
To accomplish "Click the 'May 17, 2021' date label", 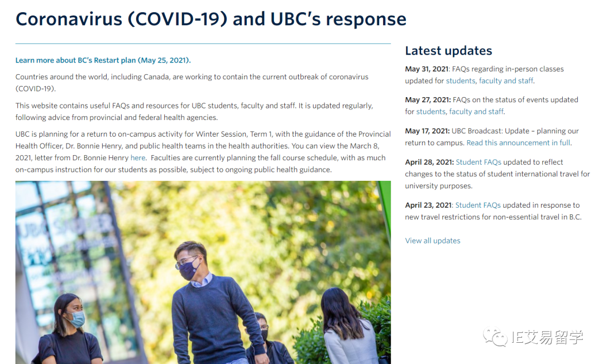I will pyautogui.click(x=427, y=131).
